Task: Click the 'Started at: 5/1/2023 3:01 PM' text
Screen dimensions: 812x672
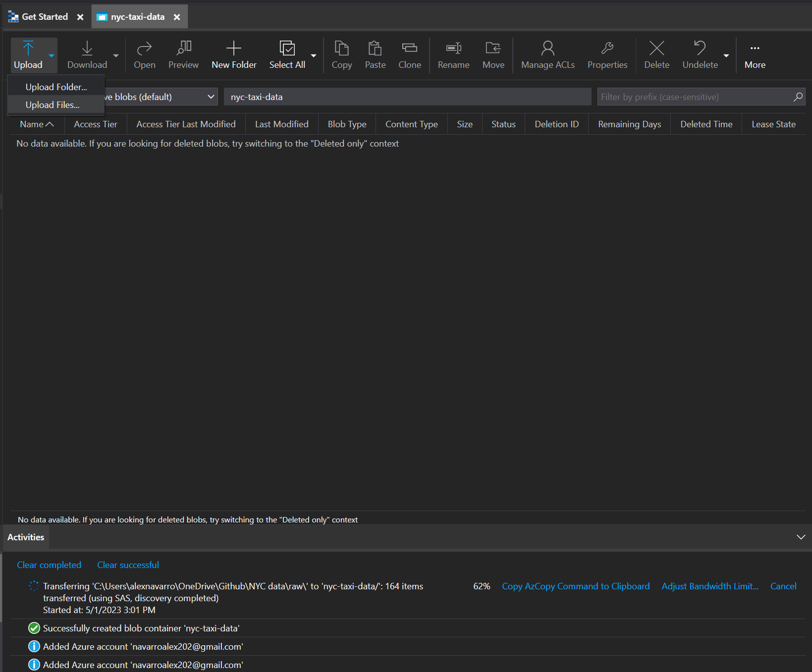Action: point(99,610)
